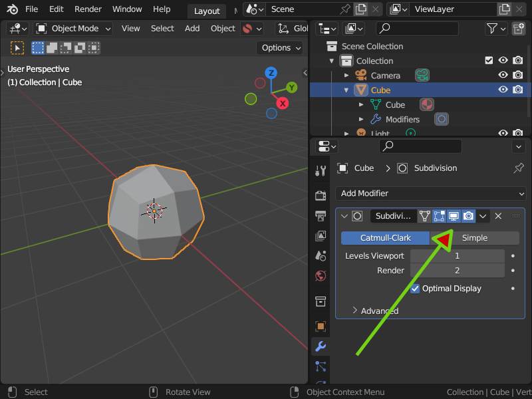
Task: Open the scene browse dropdown icon
Action: pyautogui.click(x=255, y=9)
